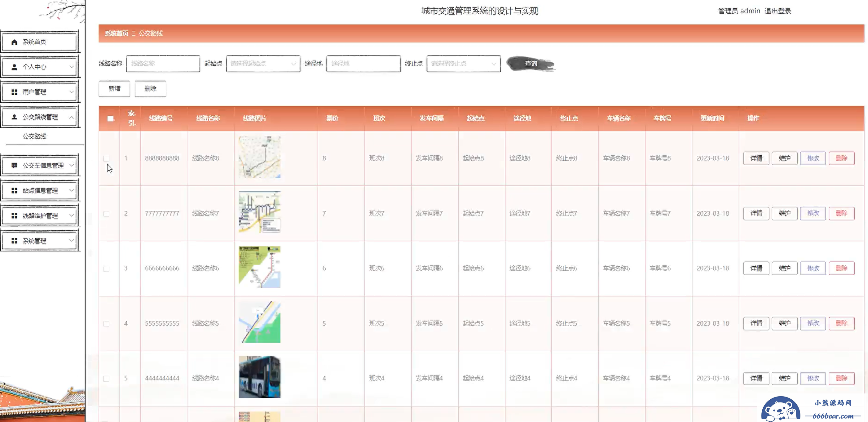This screenshot has width=868, height=422.
Task: Click the person icon beside 个人中心
Action: [14, 67]
